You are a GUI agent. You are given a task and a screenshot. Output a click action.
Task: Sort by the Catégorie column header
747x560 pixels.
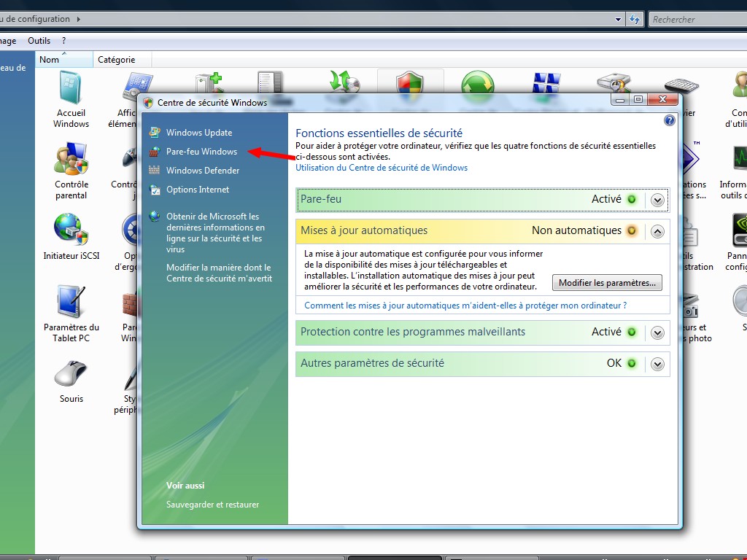tap(123, 60)
